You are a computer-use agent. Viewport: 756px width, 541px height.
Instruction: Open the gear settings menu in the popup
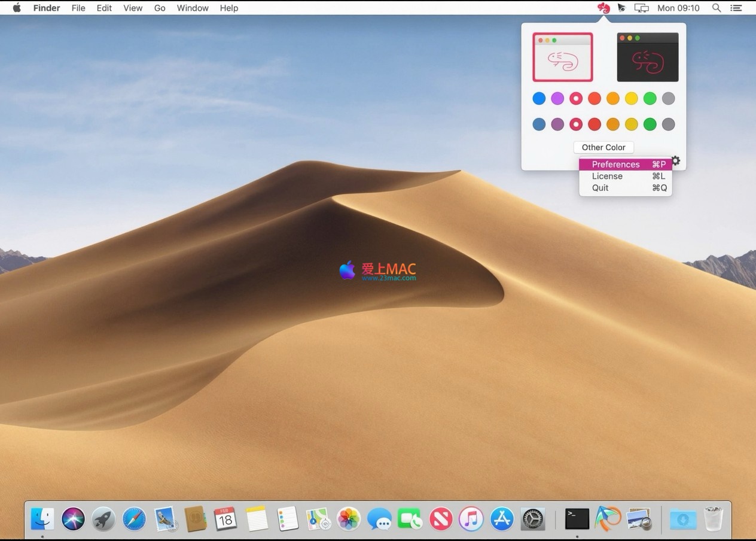(x=675, y=160)
